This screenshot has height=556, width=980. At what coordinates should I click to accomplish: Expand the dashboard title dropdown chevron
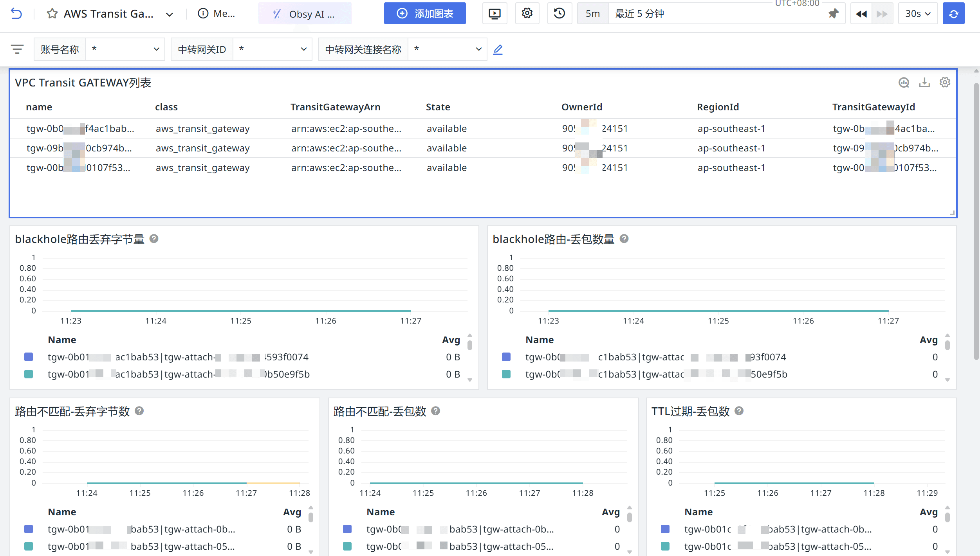pyautogui.click(x=170, y=14)
